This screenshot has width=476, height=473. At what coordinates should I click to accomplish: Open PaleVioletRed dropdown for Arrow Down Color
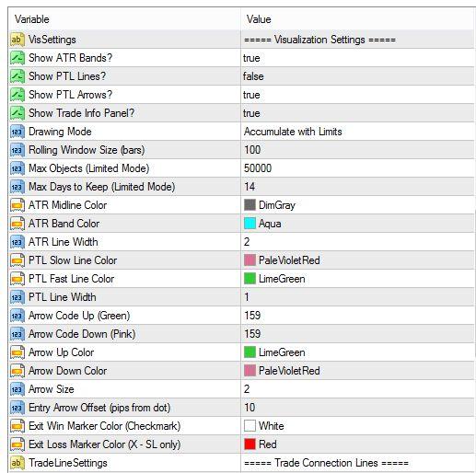[358, 371]
